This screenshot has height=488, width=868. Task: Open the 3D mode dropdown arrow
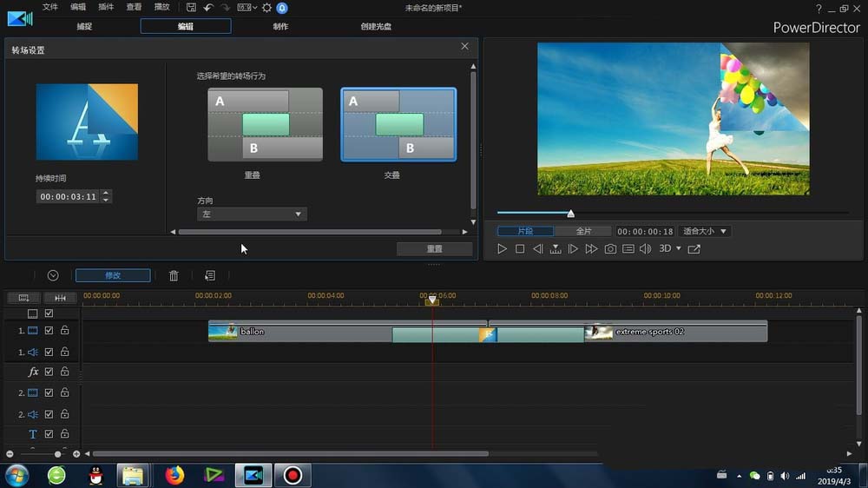[679, 249]
